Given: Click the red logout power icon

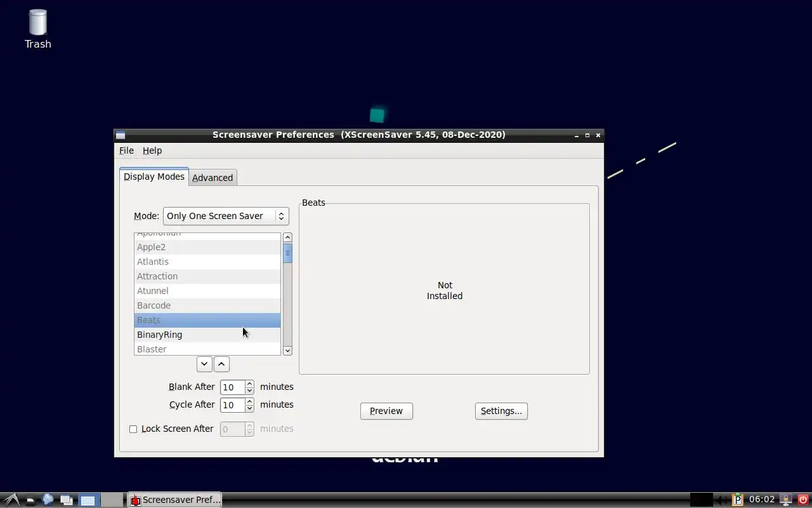Looking at the screenshot, I should point(804,500).
